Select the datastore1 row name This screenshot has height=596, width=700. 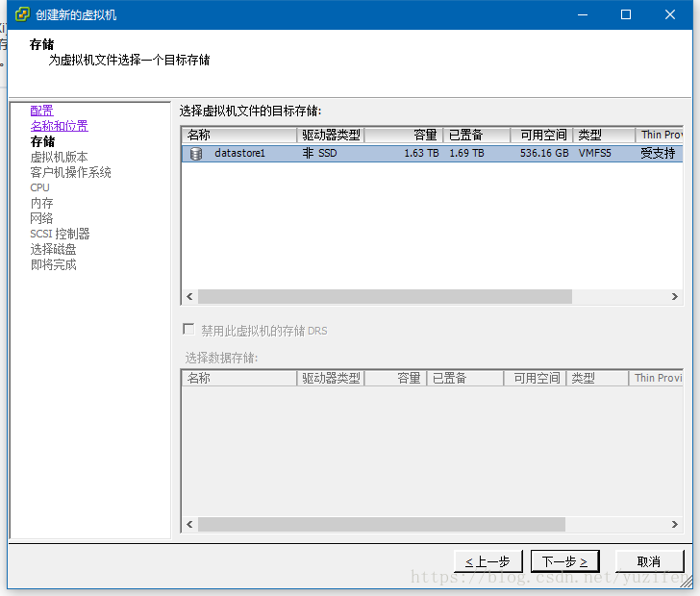(239, 153)
